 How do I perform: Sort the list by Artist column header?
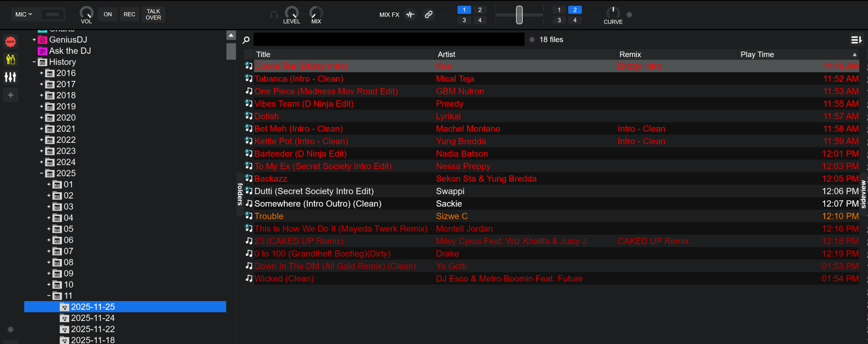click(446, 54)
